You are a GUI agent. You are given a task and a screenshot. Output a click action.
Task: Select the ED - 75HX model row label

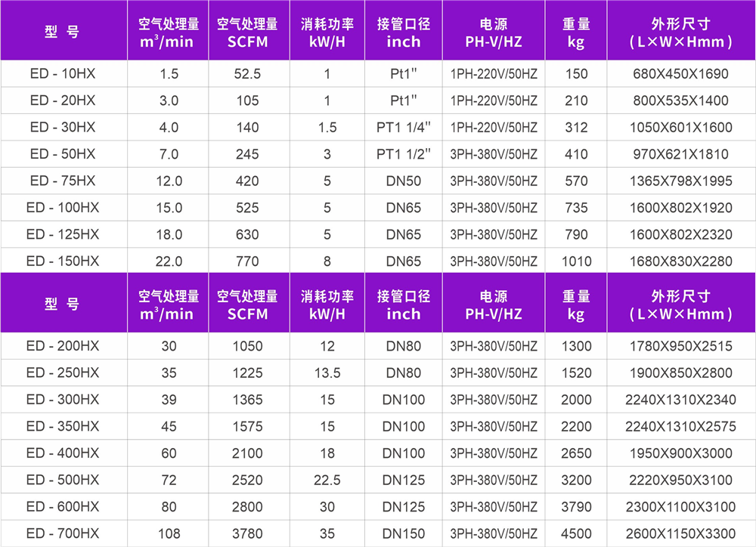pos(63,181)
